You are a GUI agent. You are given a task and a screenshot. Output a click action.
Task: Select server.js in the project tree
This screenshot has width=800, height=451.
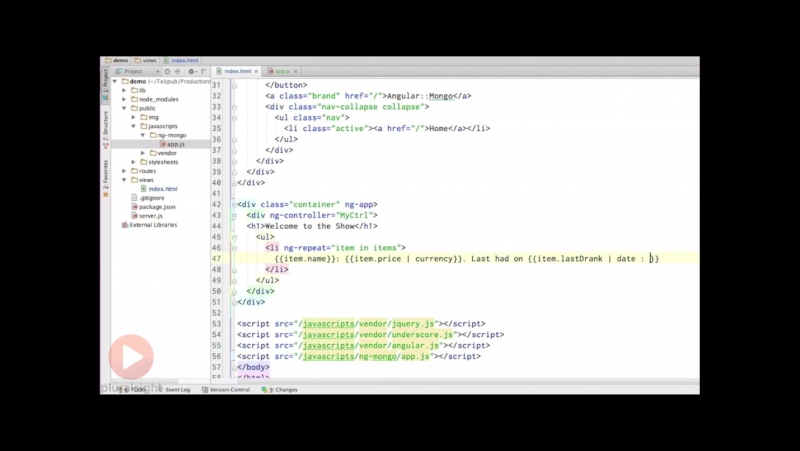click(161, 216)
